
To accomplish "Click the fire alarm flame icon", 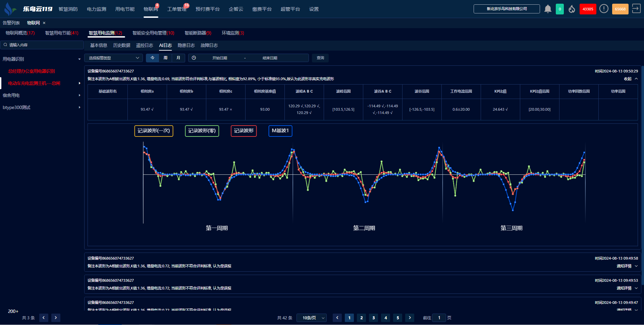I will coord(572,9).
